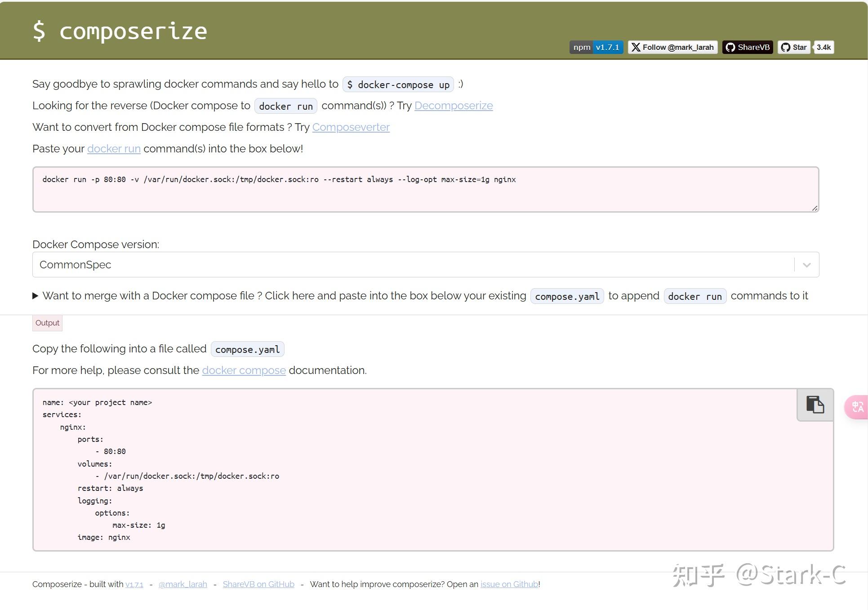Image resolution: width=868 pixels, height=610 pixels.
Task: Open the Decomposerize link
Action: (x=454, y=105)
